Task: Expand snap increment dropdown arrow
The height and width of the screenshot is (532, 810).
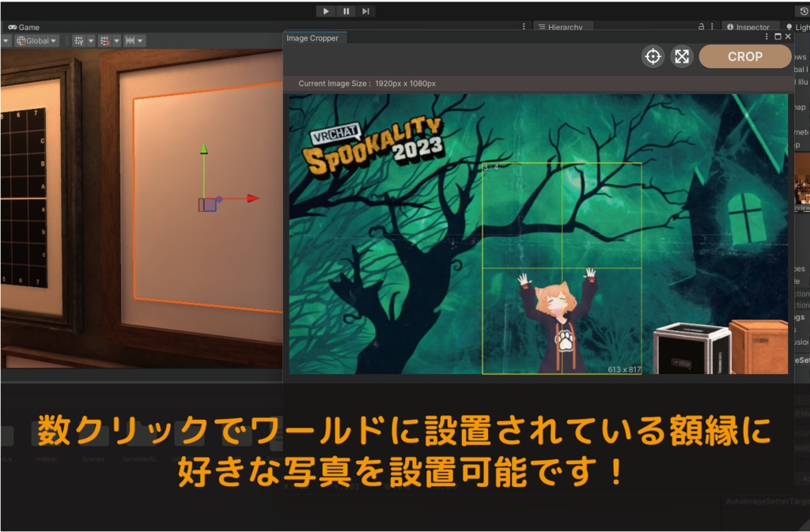Action: (141, 41)
